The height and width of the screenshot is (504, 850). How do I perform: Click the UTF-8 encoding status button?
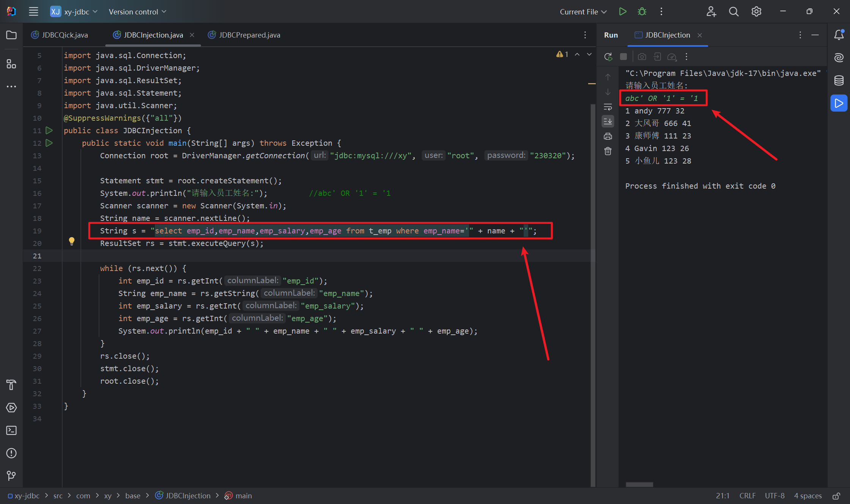coord(774,496)
